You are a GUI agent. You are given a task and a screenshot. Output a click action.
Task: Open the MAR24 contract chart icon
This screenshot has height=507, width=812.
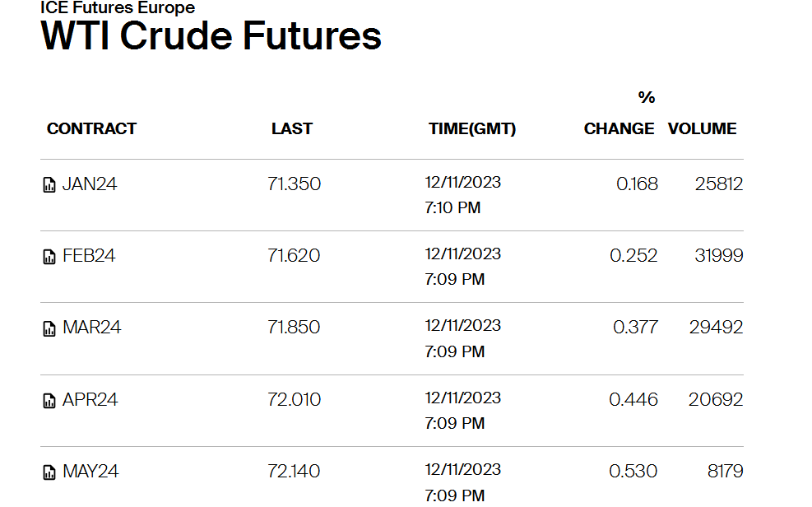point(49,329)
